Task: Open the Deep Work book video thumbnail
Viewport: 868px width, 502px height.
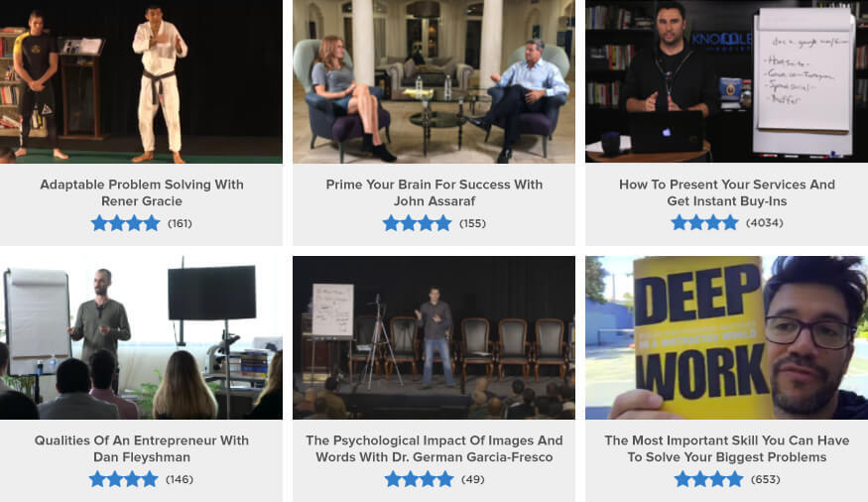Action: (x=727, y=337)
